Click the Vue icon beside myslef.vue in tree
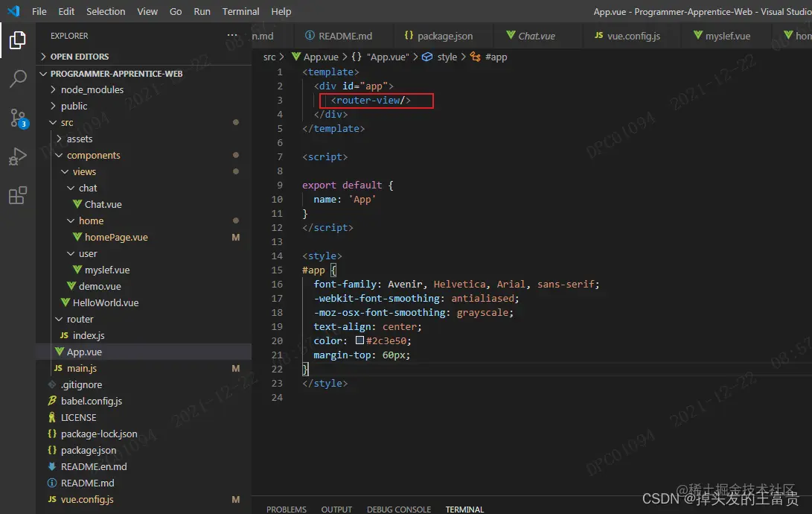Screen dimensions: 812x514 coord(77,270)
